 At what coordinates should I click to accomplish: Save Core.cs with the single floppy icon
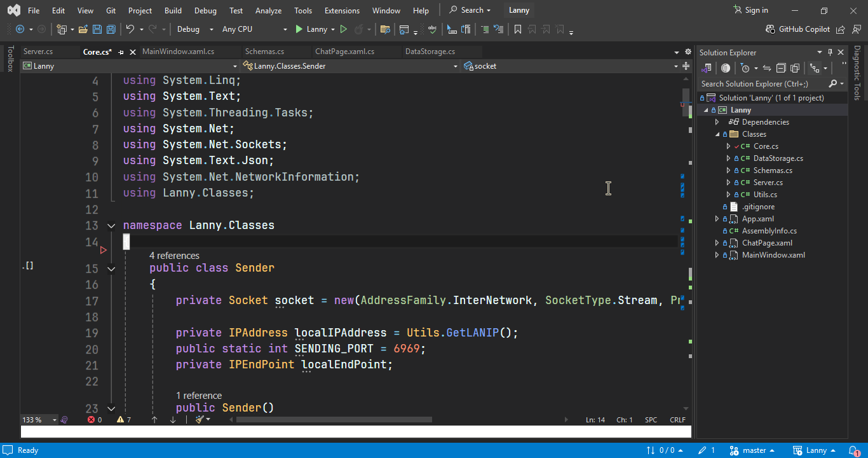[x=97, y=29]
